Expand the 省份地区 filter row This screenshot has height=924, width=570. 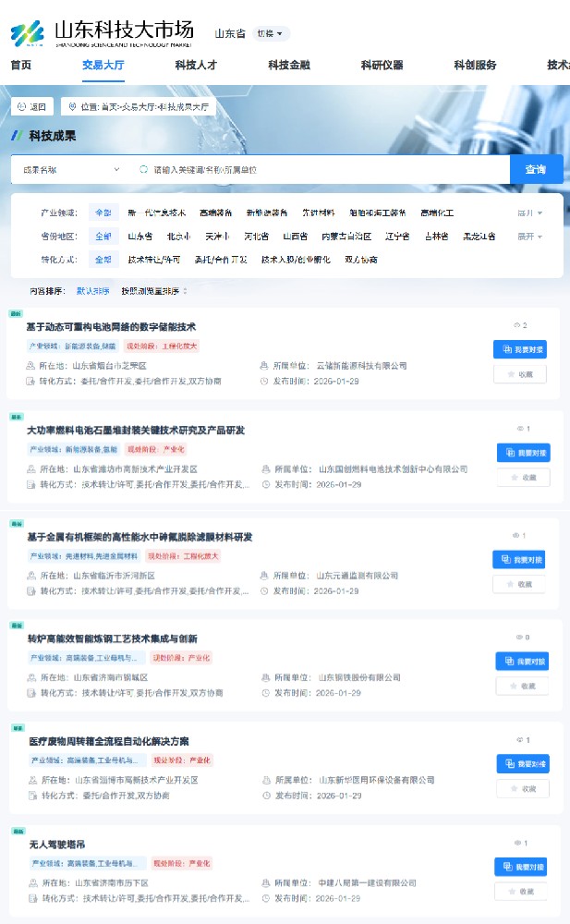click(530, 237)
